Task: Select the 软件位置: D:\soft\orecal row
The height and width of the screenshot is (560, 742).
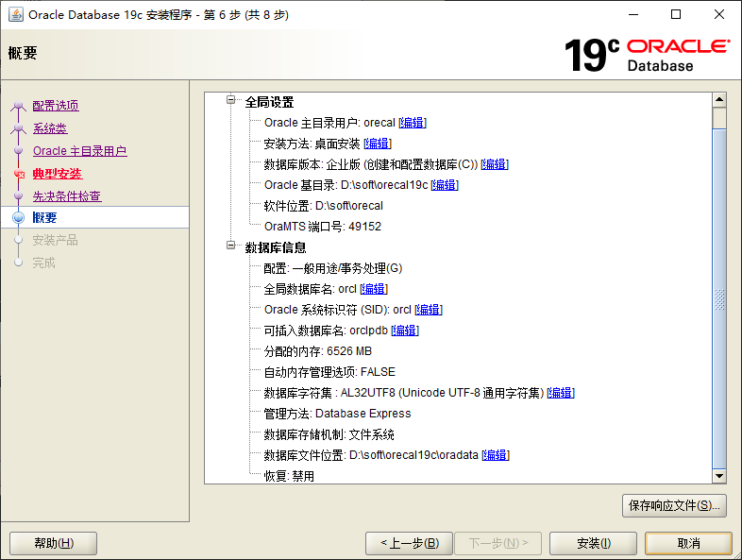Action: pos(323,206)
